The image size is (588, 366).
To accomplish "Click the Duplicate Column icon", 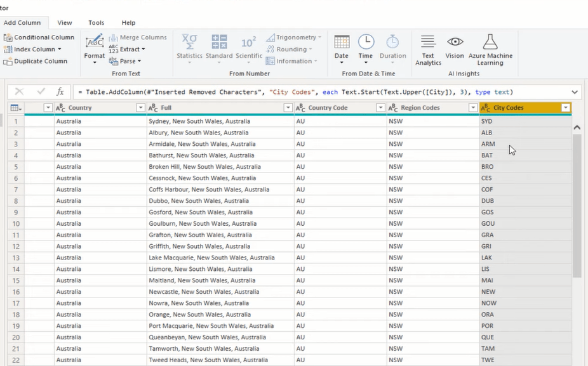I will [8, 62].
